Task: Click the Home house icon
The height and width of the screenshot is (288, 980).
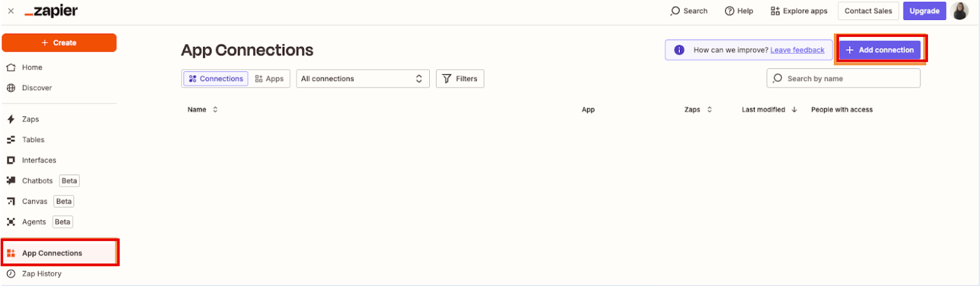Action: coord(11,68)
